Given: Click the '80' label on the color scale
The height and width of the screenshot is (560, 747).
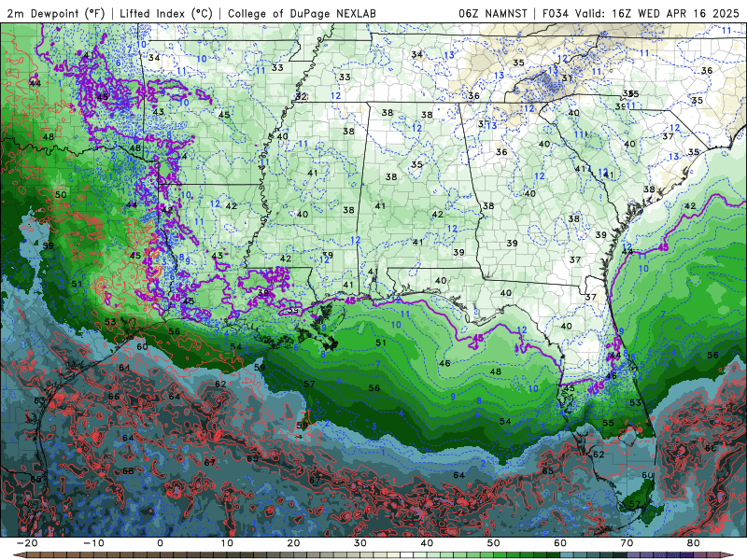Looking at the screenshot, I should tap(694, 543).
